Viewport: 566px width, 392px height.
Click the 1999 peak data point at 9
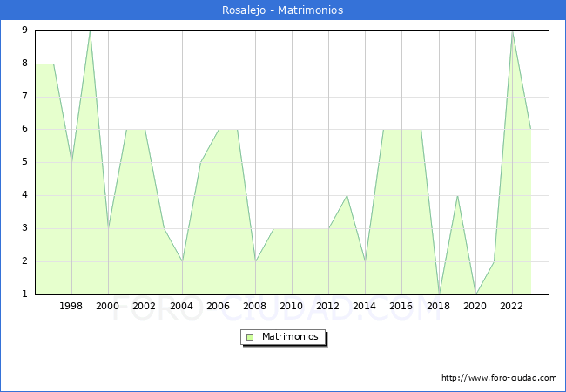[90, 31]
